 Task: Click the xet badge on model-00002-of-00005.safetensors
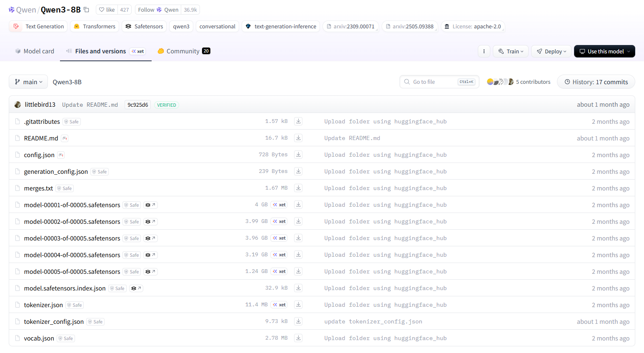tap(279, 221)
